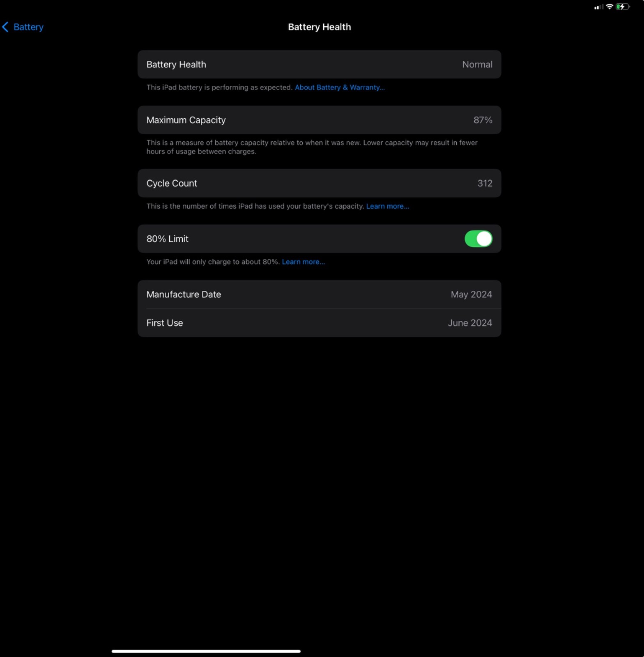Screen dimensions: 644x657
Task: Open Learn more link under 80% Limit
Action: (303, 262)
